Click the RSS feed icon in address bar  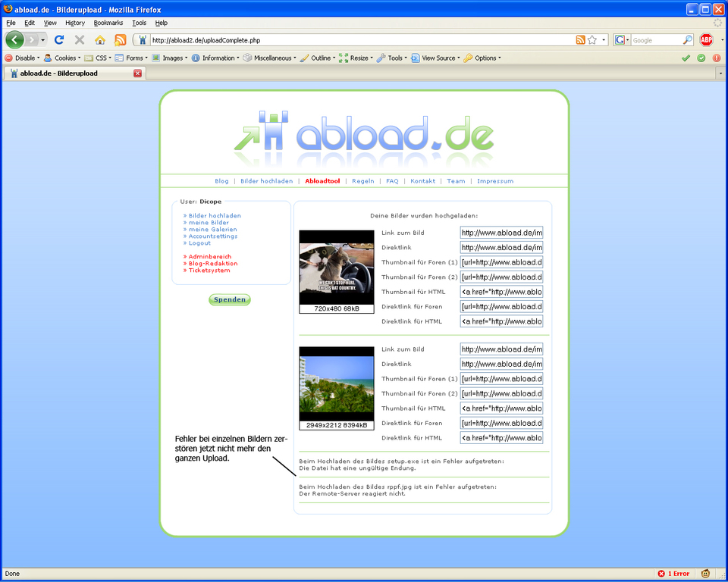click(x=580, y=40)
